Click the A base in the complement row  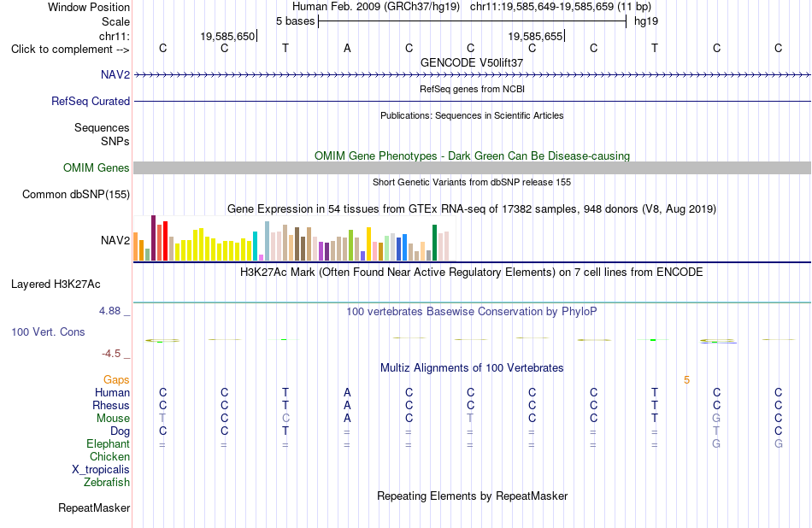point(347,48)
